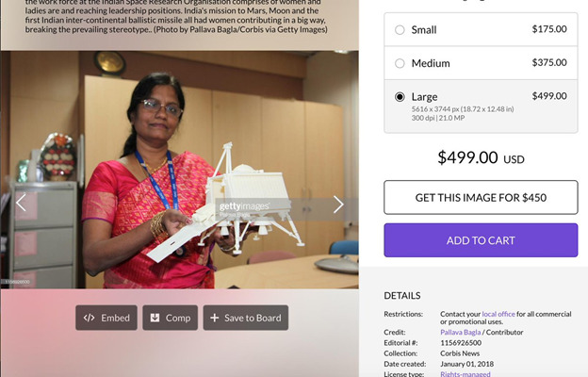This screenshot has width=588, height=377.
Task: Click the image caption text
Action: click(x=176, y=17)
